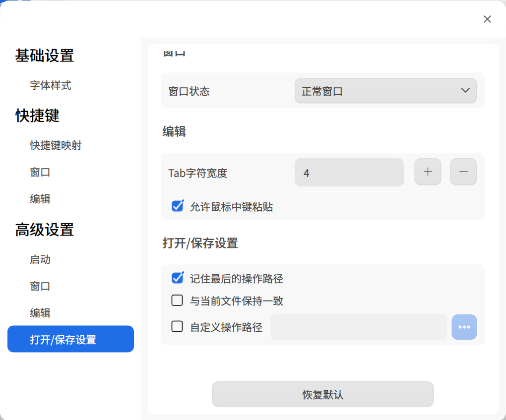Open 窗口 under the 快捷键 sidebar group
Viewport: 506px width, 420px height.
(40, 172)
